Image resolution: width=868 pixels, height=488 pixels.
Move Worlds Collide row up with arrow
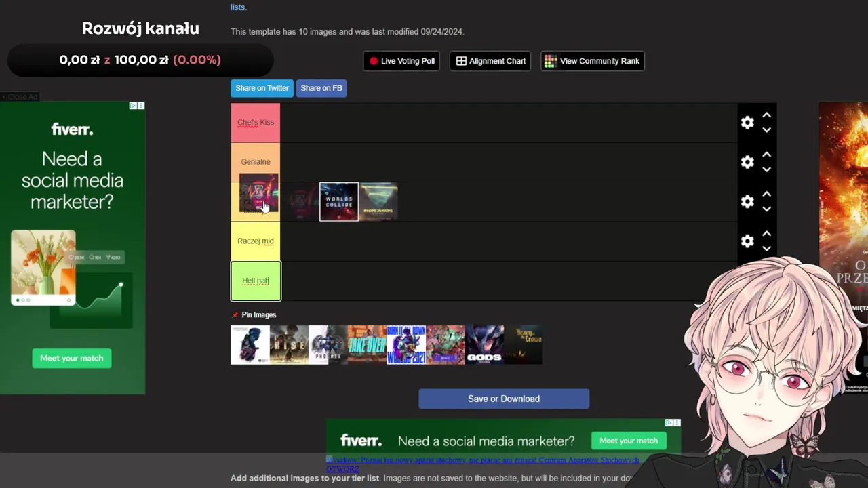click(766, 194)
